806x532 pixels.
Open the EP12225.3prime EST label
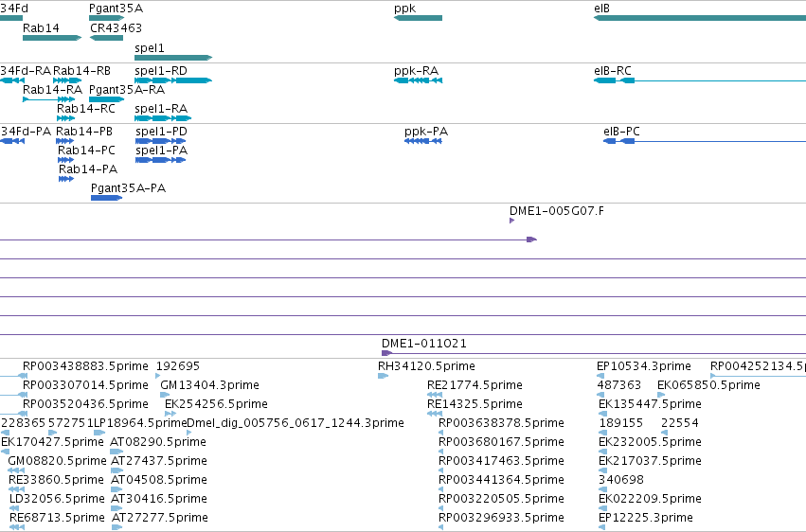[646, 518]
